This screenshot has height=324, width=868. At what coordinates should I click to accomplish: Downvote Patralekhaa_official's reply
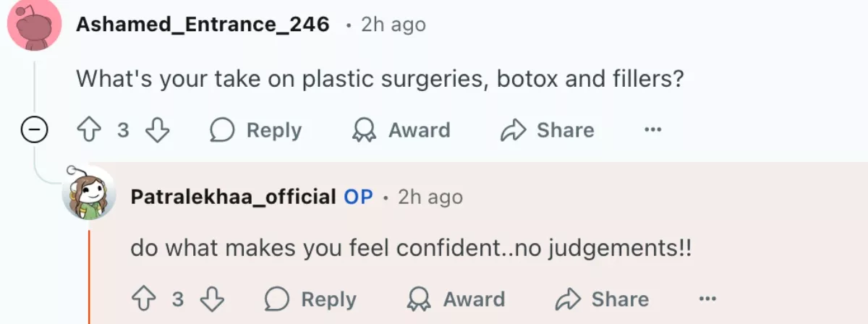coord(212,299)
